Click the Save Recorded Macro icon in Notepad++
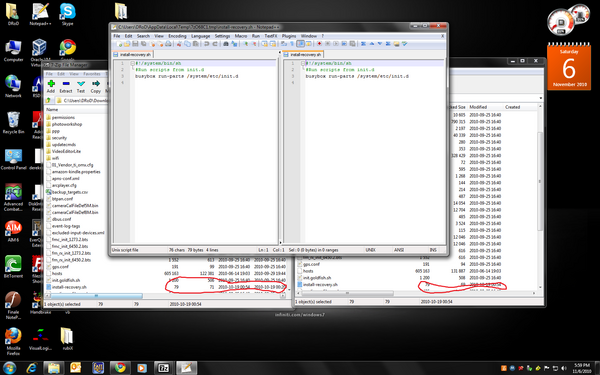The height and width of the screenshot is (375, 600). pos(352,44)
